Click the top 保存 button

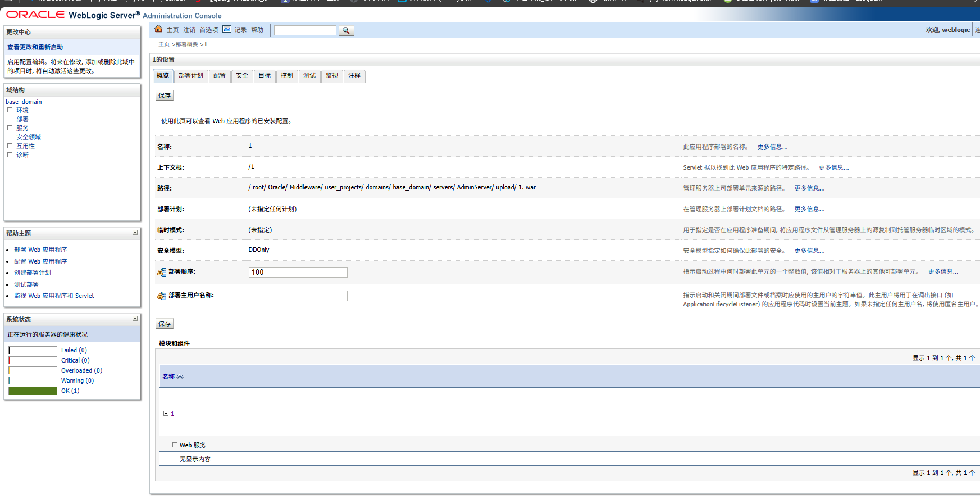click(x=165, y=96)
